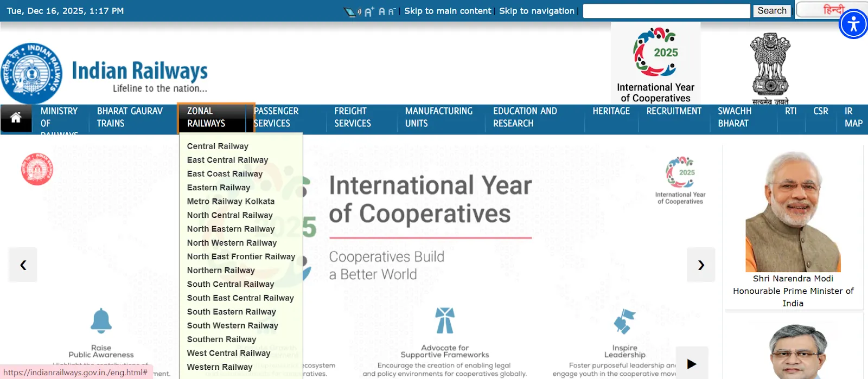Image resolution: width=868 pixels, height=379 pixels.
Task: Open the blue accessibility widget icon
Action: [853, 24]
